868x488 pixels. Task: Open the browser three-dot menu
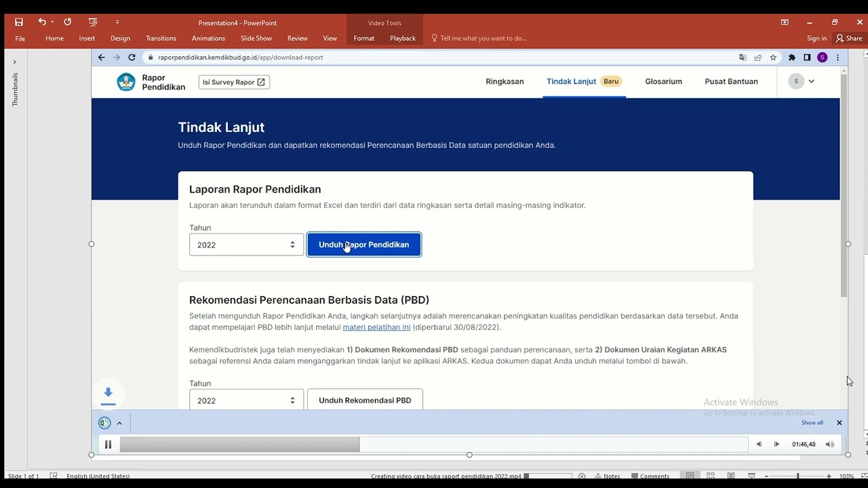point(837,58)
